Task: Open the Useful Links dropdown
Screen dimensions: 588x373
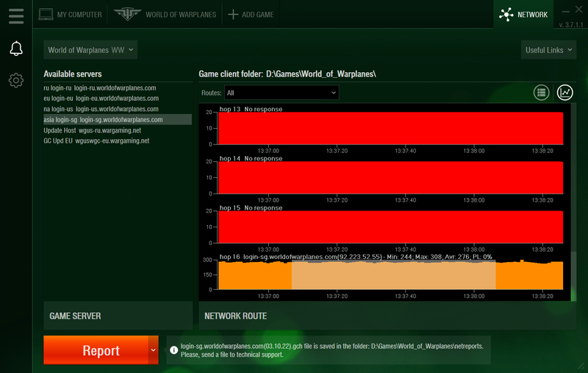Action: pyautogui.click(x=548, y=50)
